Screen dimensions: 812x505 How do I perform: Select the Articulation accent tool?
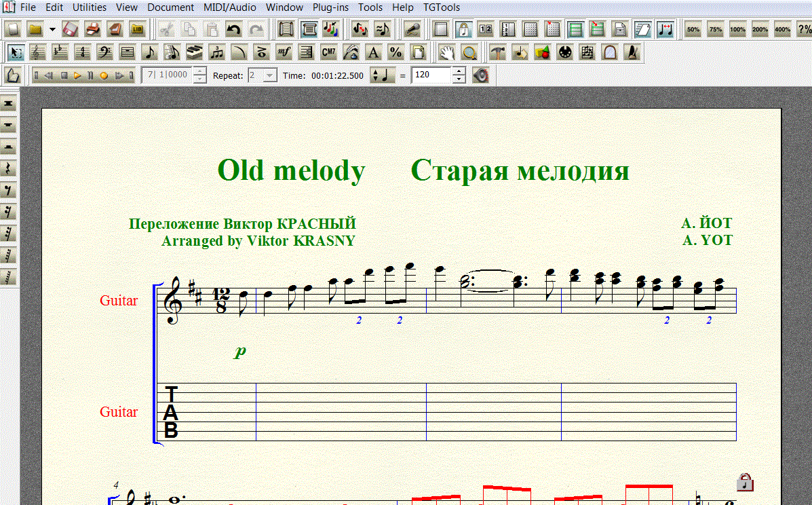262,52
